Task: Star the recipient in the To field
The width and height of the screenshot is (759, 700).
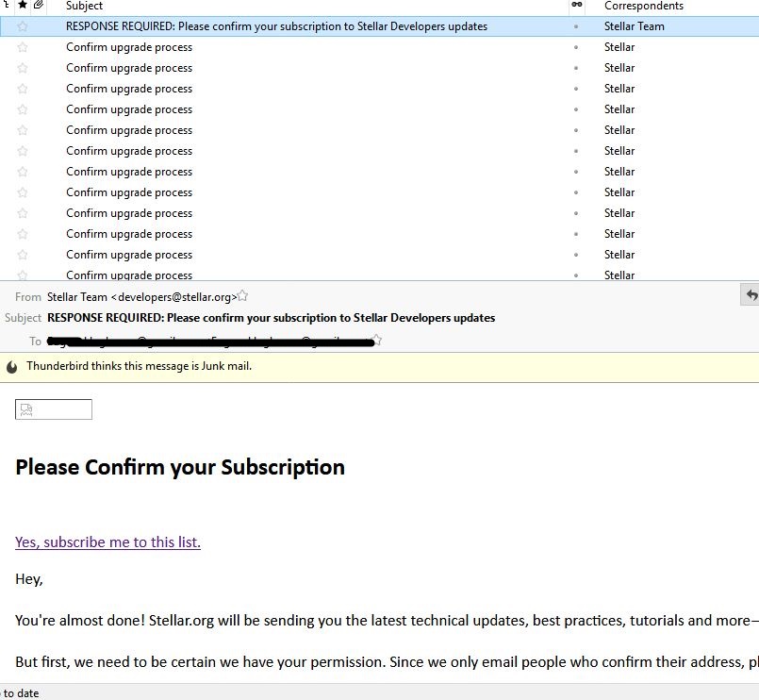Action: [x=377, y=340]
